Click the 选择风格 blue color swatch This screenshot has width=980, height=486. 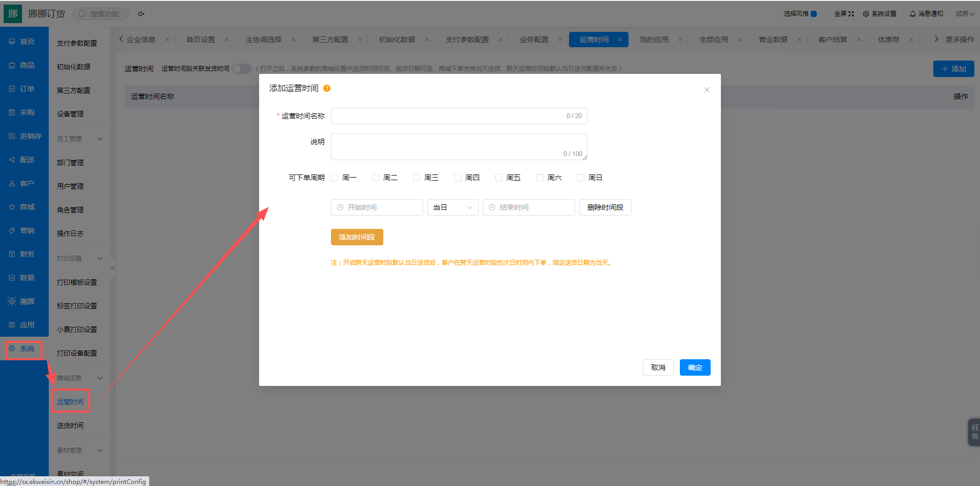tap(814, 14)
